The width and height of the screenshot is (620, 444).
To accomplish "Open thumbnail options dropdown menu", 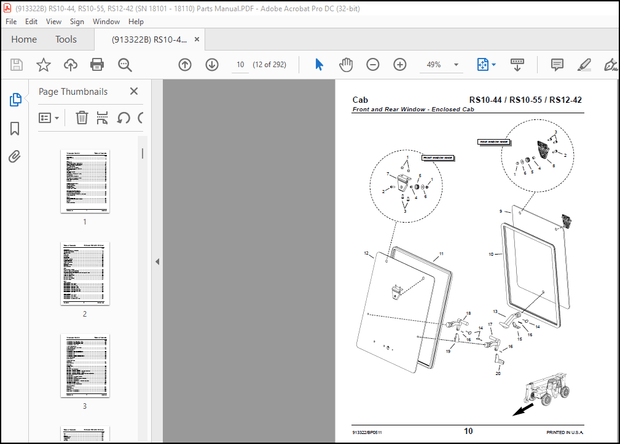I will coord(49,118).
